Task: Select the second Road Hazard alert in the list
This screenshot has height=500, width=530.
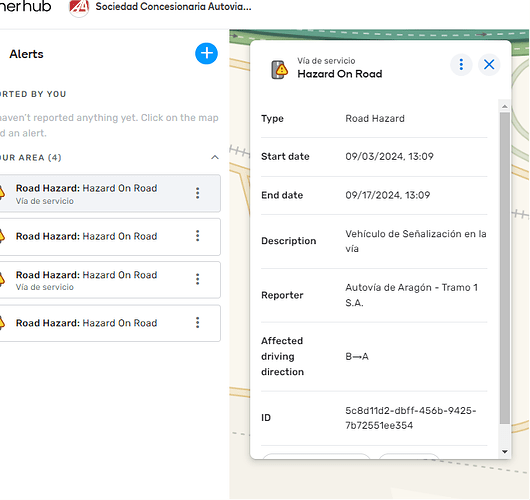Action: 110,236
